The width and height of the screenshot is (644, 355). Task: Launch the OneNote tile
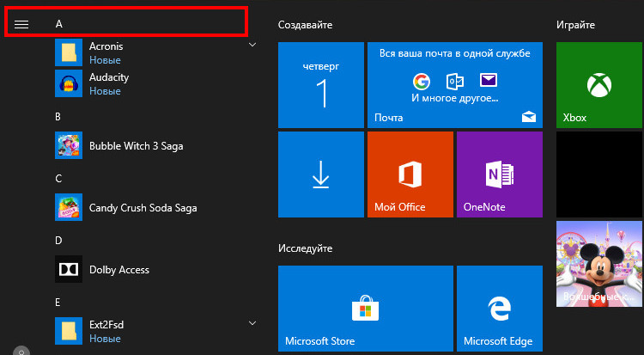(500, 174)
